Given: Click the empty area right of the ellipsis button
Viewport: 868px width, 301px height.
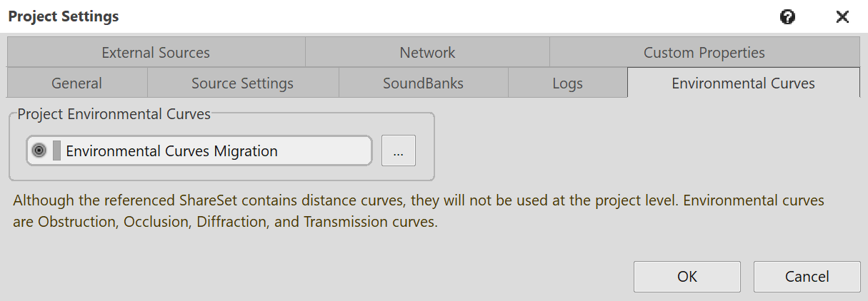Looking at the screenshot, I should click(643, 150).
